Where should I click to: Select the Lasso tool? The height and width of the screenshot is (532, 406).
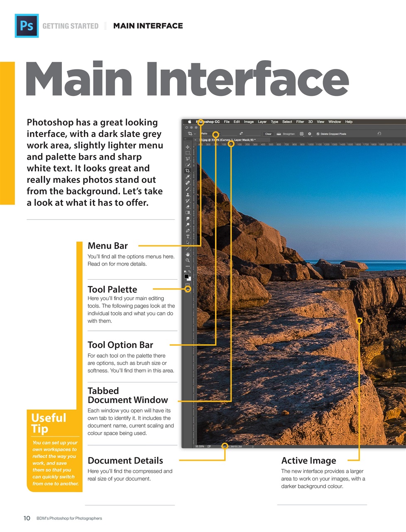tap(188, 159)
